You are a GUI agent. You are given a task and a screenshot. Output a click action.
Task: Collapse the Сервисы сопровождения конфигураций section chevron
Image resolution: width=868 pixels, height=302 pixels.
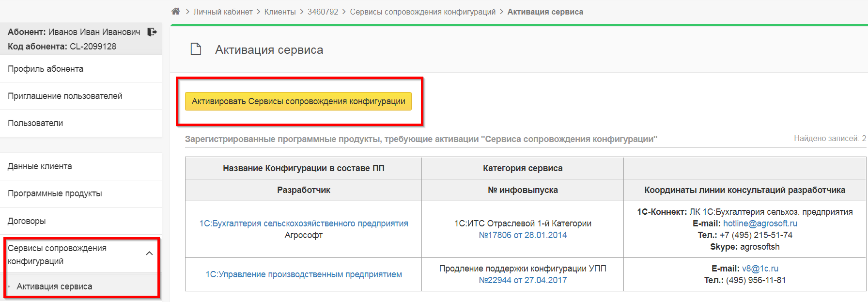(149, 254)
